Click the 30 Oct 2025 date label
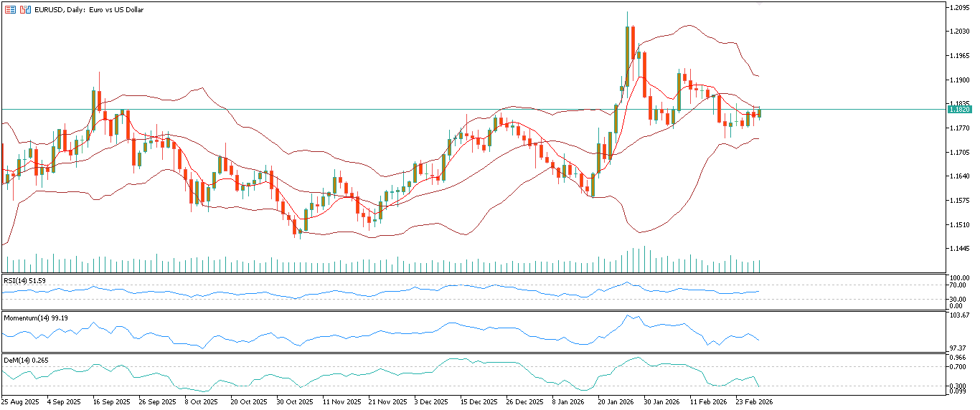This screenshot has width=980, height=410. click(295, 402)
